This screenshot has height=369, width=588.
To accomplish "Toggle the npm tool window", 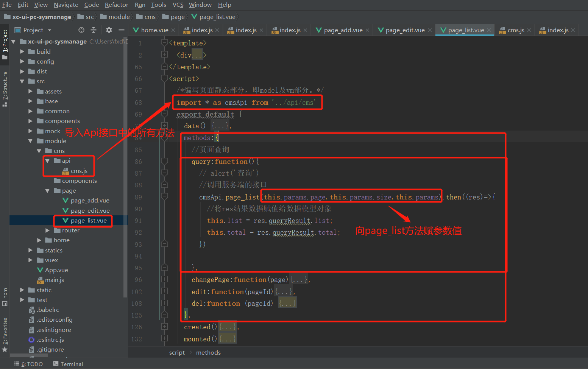I will pyautogui.click(x=5, y=297).
